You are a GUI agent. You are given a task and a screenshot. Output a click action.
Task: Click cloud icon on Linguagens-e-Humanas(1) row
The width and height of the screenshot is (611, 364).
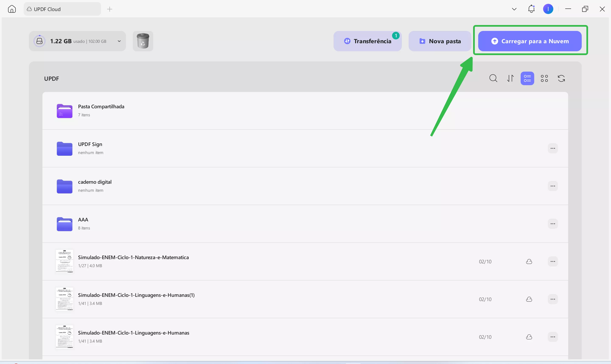point(529,299)
